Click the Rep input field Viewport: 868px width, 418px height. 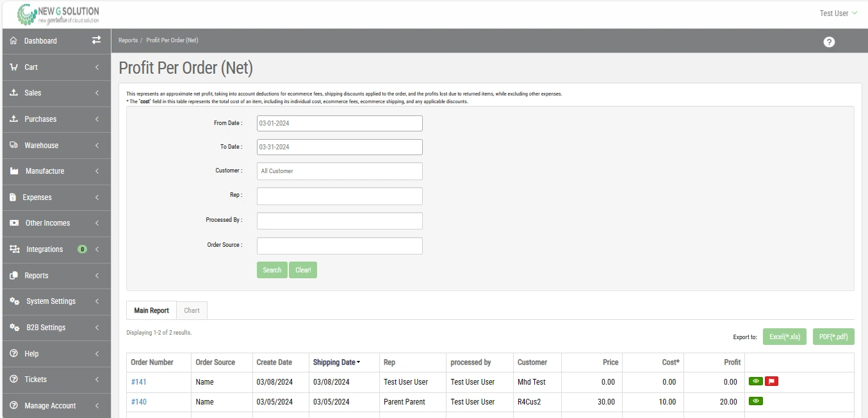coord(340,196)
